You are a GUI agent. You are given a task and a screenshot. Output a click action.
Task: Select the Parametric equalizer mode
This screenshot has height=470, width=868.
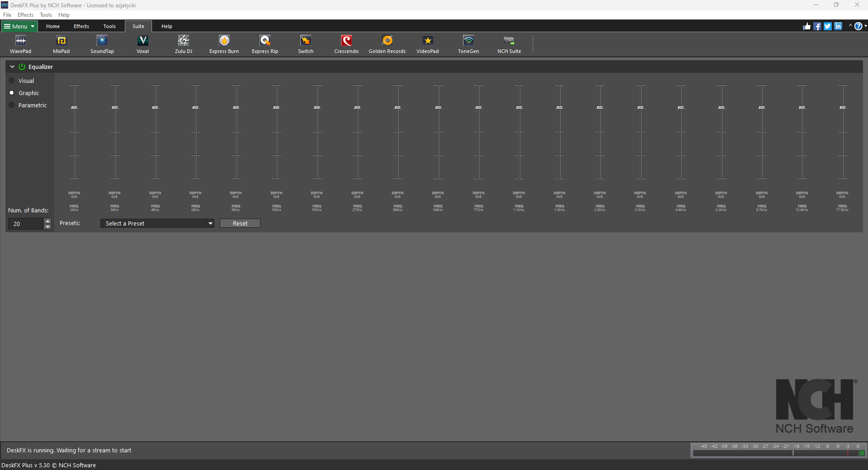point(28,105)
